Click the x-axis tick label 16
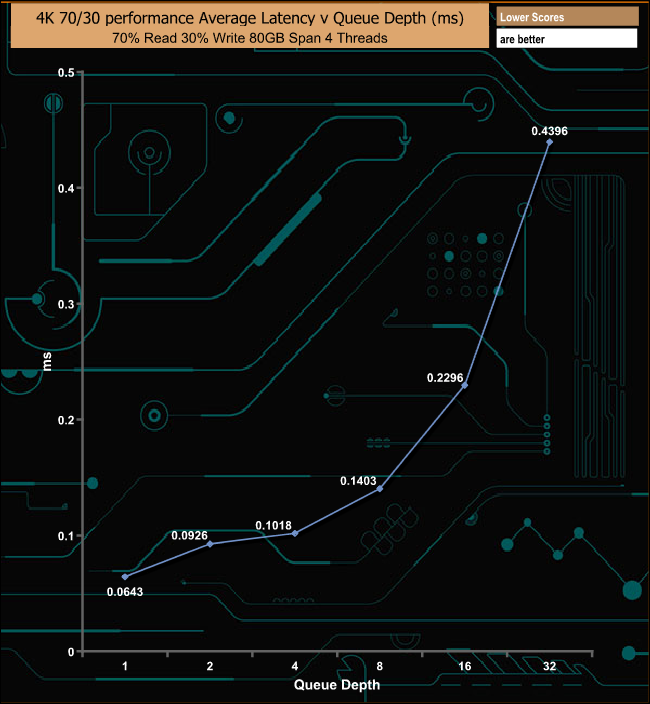 point(465,666)
